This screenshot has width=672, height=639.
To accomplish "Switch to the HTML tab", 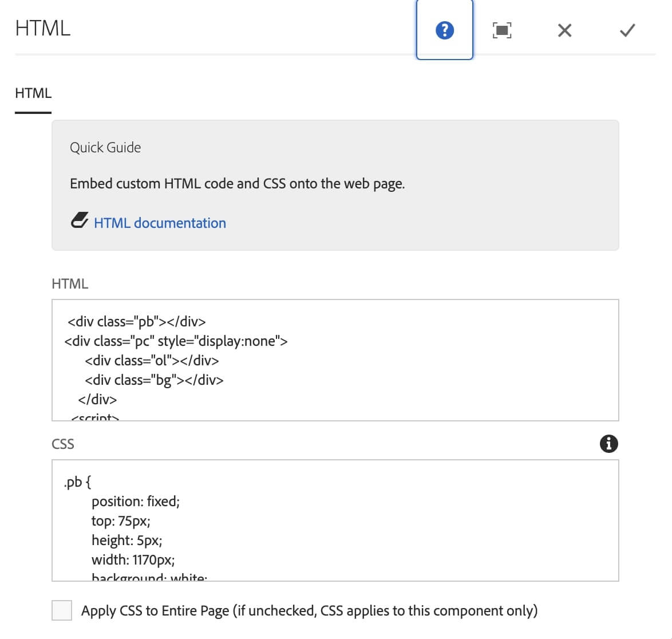I will pos(33,93).
